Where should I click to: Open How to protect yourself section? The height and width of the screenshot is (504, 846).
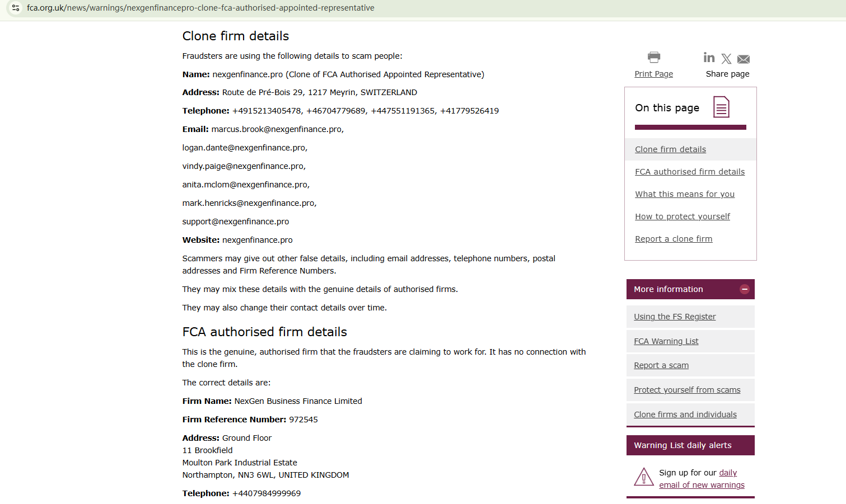pos(683,216)
